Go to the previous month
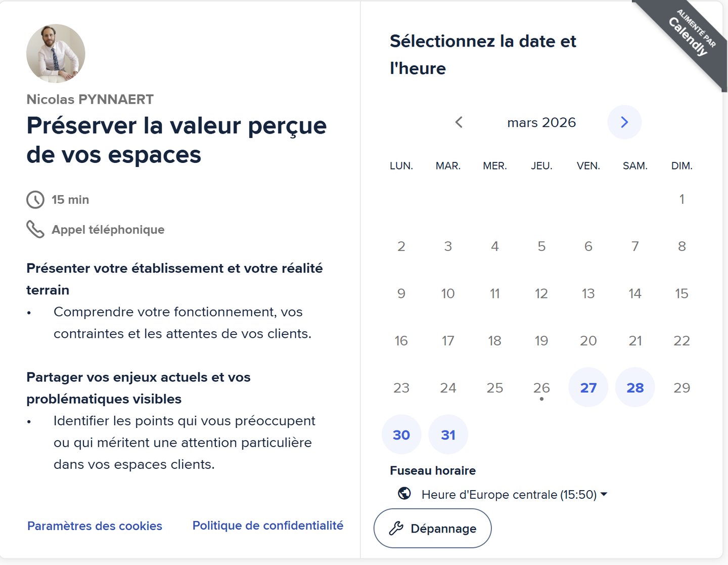Image resolution: width=728 pixels, height=565 pixels. point(459,122)
